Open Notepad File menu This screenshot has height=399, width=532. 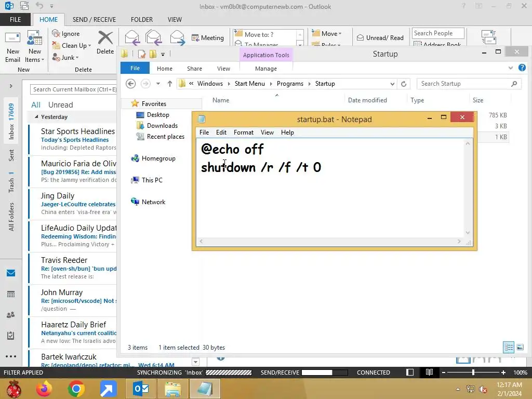204,132
